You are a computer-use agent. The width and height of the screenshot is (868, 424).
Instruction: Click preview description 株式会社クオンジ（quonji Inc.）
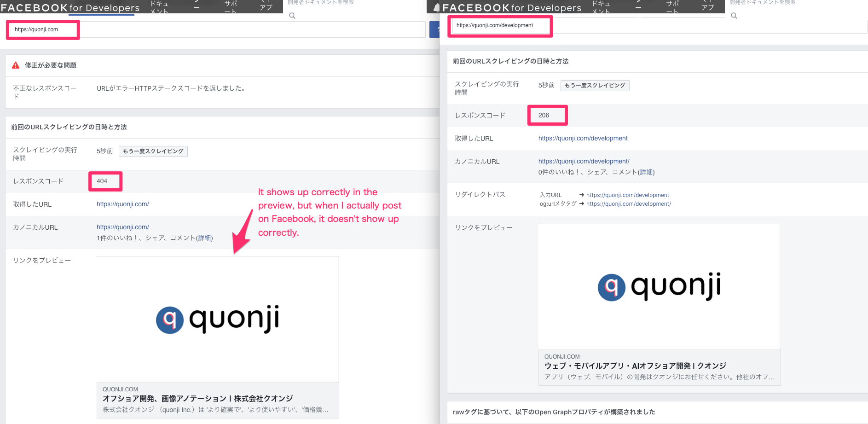click(215, 410)
